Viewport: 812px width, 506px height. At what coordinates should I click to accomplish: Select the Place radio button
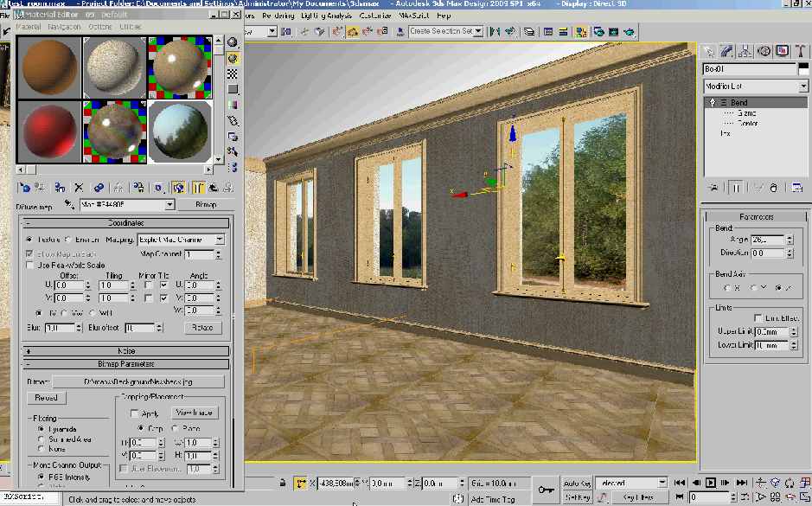175,428
